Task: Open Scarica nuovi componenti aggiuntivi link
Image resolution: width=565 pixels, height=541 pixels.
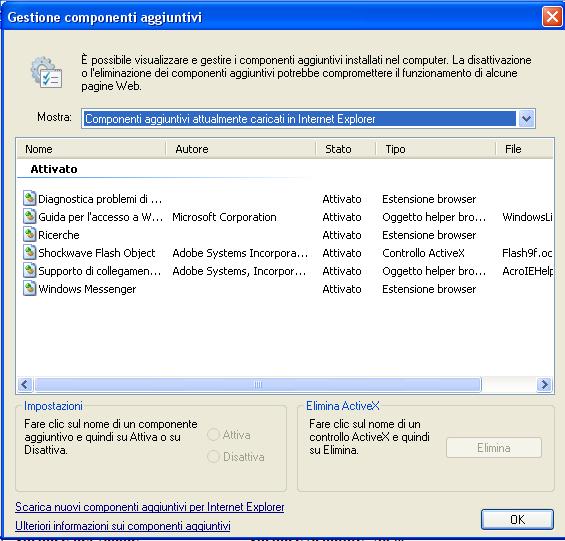Action: tap(150, 507)
